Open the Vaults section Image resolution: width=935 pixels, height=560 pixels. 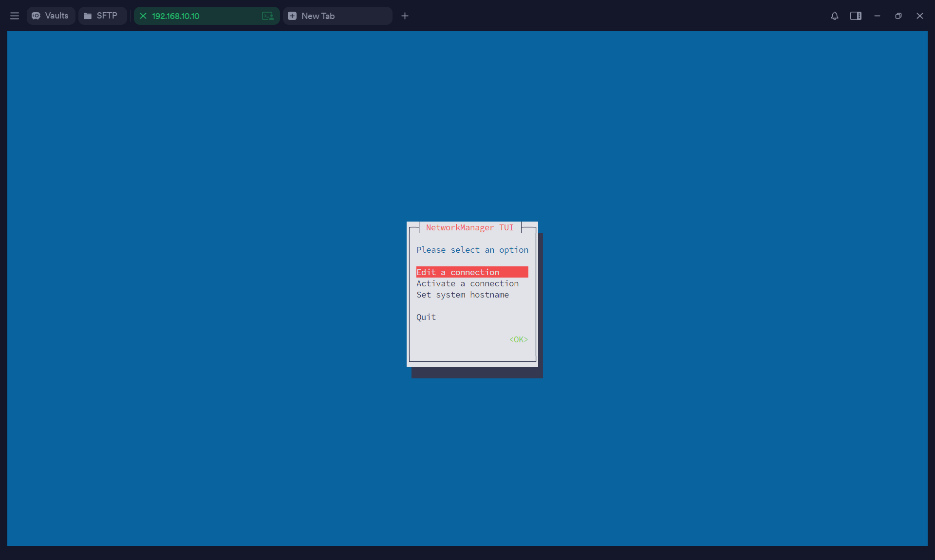pyautogui.click(x=51, y=16)
